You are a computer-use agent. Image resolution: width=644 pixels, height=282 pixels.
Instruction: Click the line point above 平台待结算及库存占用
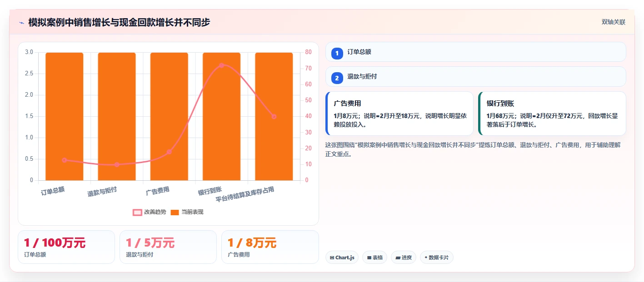pos(274,117)
